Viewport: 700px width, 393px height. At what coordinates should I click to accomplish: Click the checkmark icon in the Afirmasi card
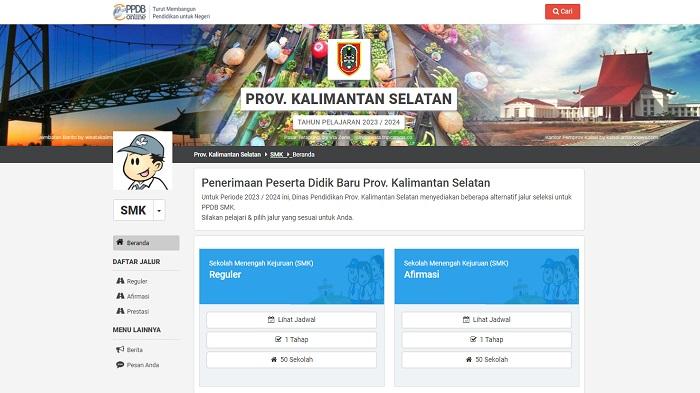point(473,339)
